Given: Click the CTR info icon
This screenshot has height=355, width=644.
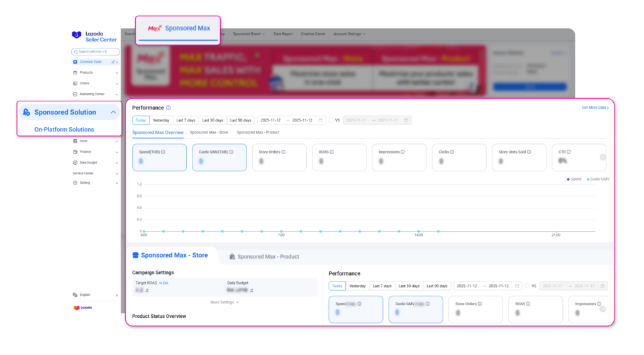Looking at the screenshot, I should 570,152.
